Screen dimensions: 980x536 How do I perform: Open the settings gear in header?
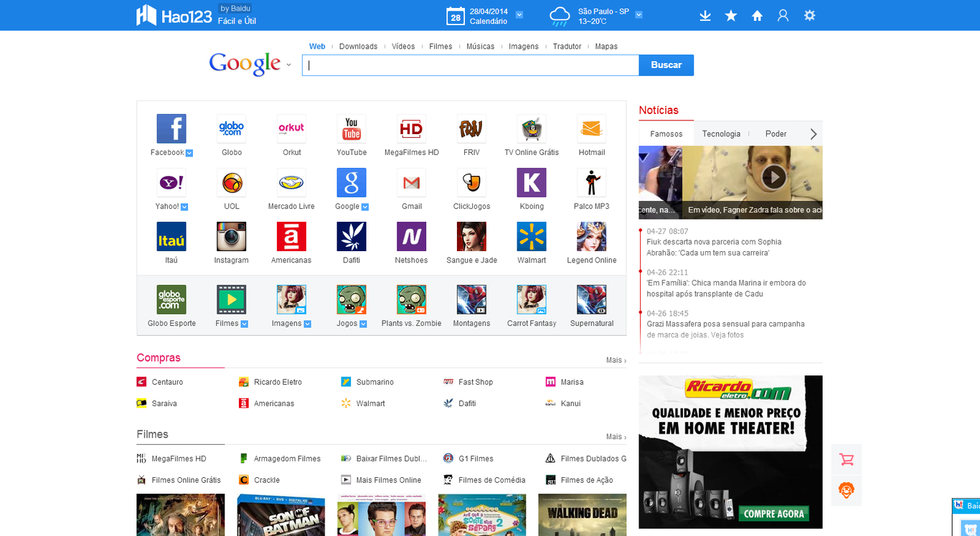(809, 15)
